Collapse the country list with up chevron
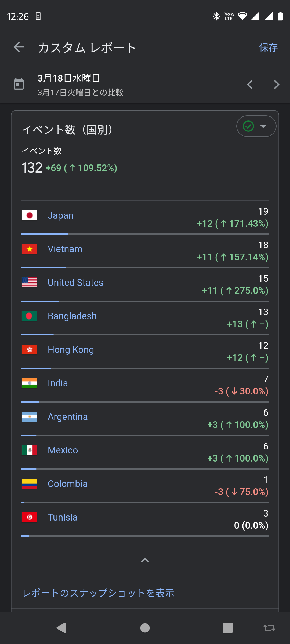Image resolution: width=290 pixels, height=644 pixels. point(145,560)
